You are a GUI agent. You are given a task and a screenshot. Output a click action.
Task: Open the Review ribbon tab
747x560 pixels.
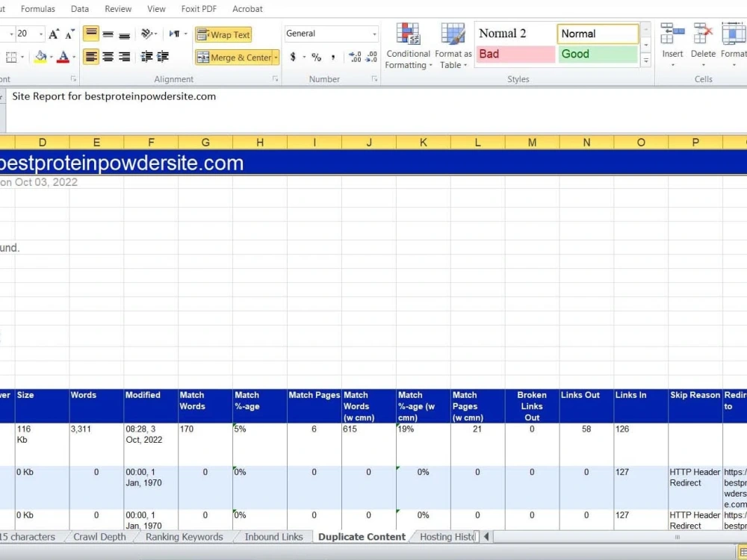(118, 9)
